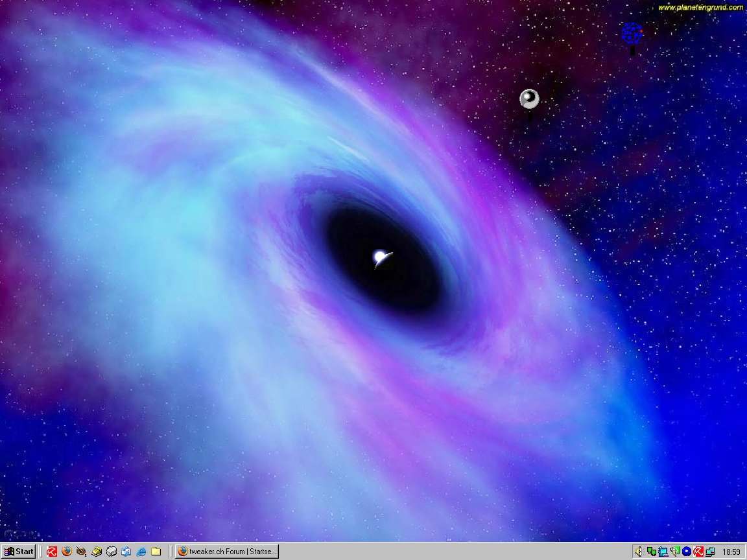Click the green dual-monitor network tray icon
This screenshot has height=560, width=747.
click(651, 552)
